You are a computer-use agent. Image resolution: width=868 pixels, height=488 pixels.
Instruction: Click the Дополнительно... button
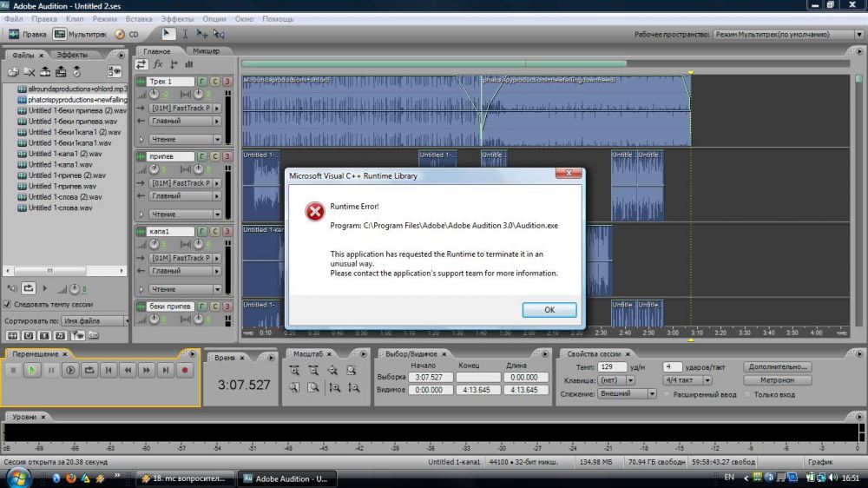click(x=777, y=366)
